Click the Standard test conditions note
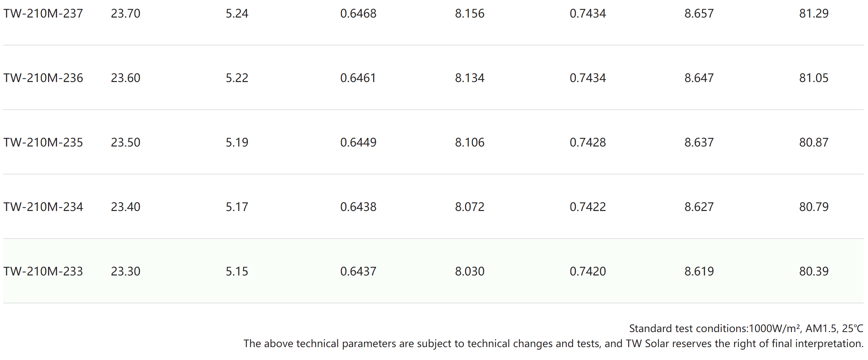The height and width of the screenshot is (360, 868). tap(746, 328)
